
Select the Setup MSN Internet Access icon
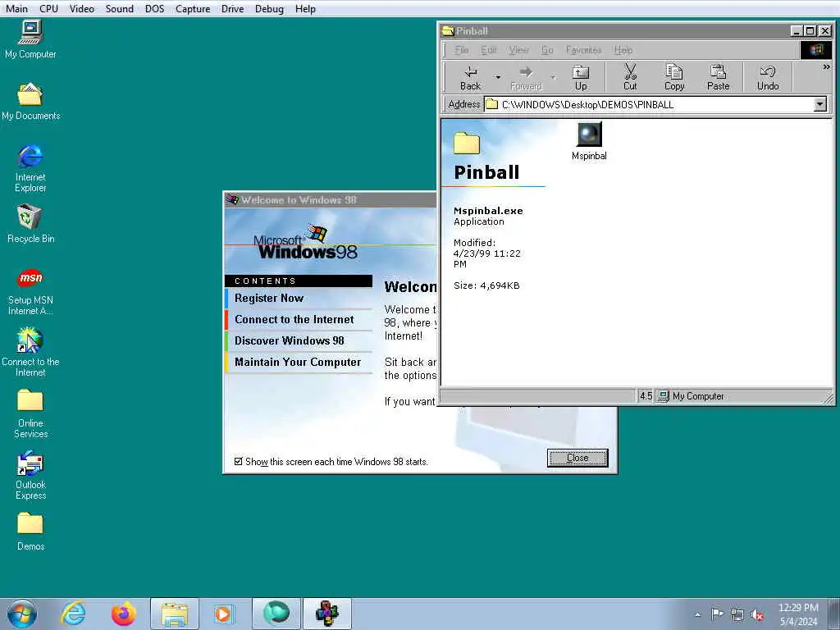pyautogui.click(x=30, y=291)
